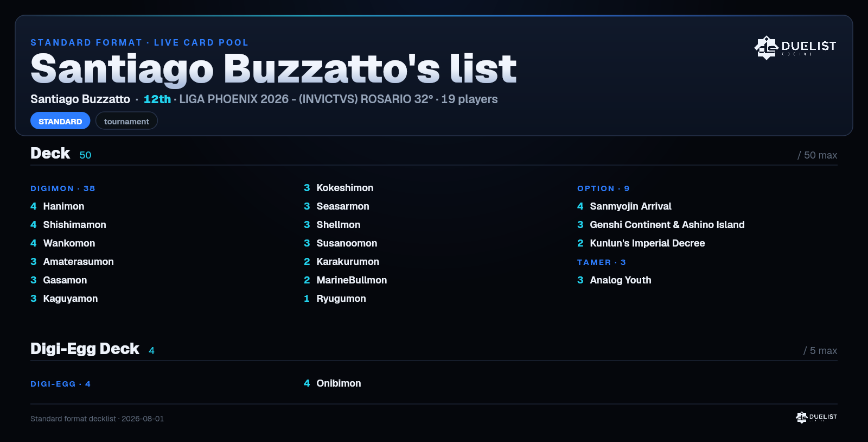Screen dimensions: 868x442
Task: Click the Santiago Buzzatto player name
Action: (80, 99)
